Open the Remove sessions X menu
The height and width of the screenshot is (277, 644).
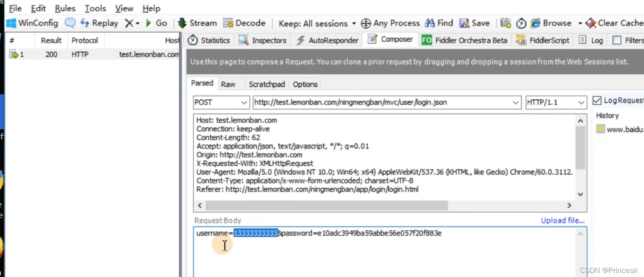click(x=132, y=23)
